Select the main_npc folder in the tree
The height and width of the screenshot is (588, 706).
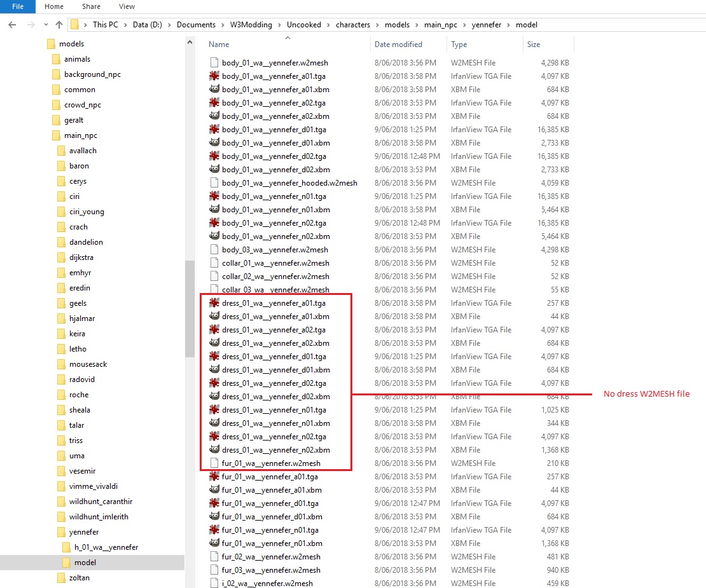[81, 135]
